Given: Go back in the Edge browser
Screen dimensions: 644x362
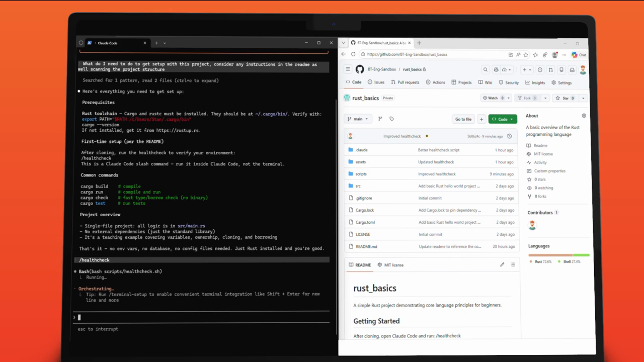Looking at the screenshot, I should [344, 54].
